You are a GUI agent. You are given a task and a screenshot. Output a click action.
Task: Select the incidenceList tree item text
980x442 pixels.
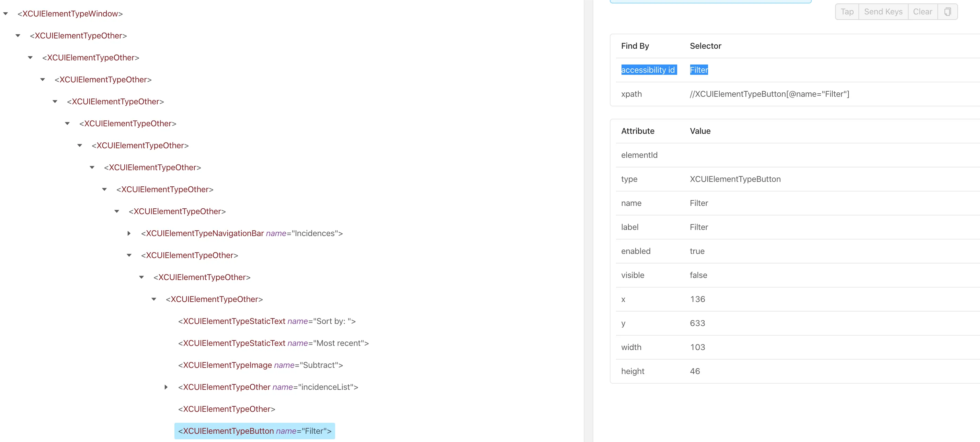(x=268, y=387)
